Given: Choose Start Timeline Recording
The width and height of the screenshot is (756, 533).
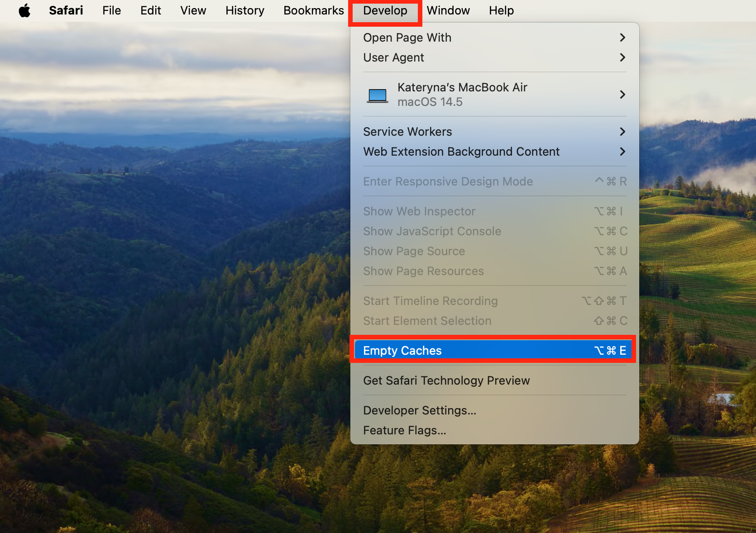Looking at the screenshot, I should tap(495, 301).
